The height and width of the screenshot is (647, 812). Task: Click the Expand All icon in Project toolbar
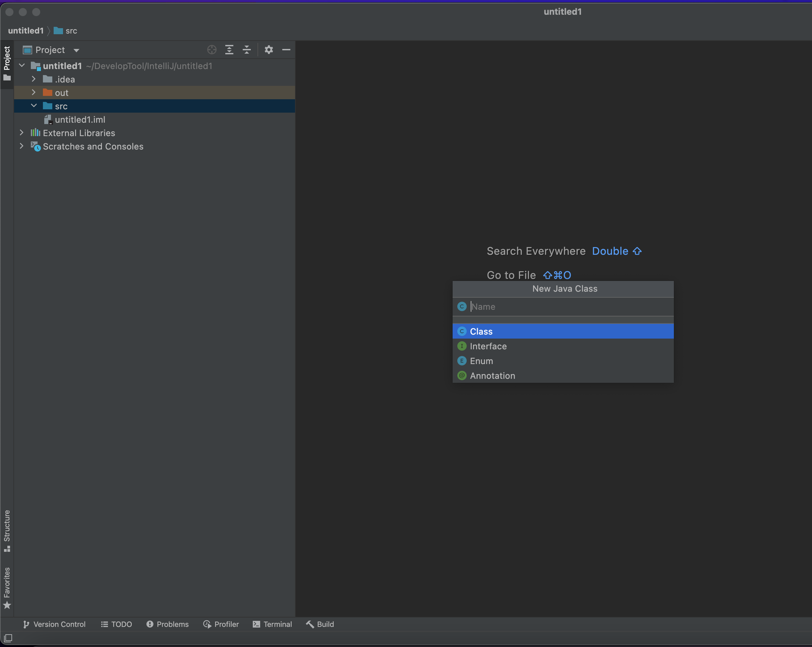click(x=229, y=50)
